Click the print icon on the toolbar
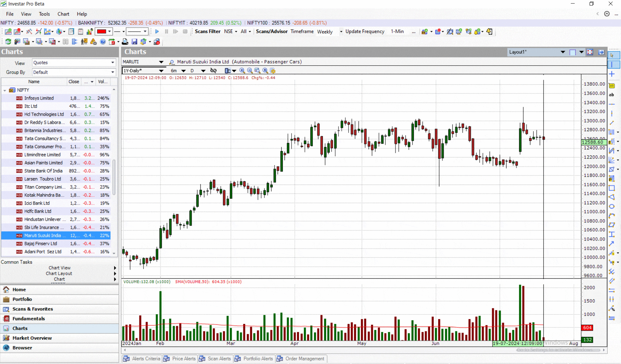621x364 pixels. [x=125, y=41]
